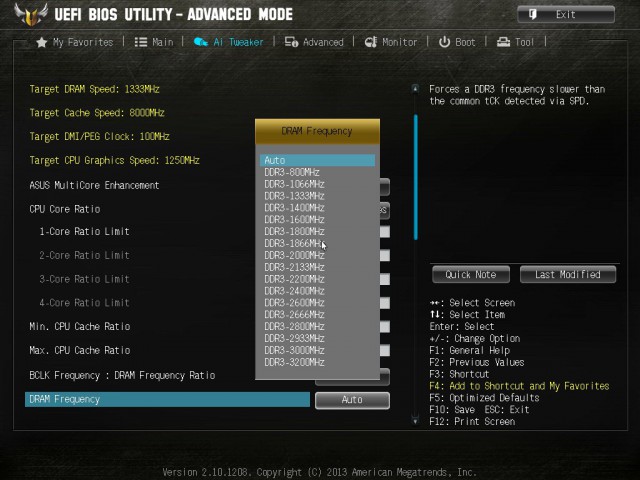Open DRAM Frequency Auto dropdown button
The width and height of the screenshot is (640, 480).
[352, 400]
